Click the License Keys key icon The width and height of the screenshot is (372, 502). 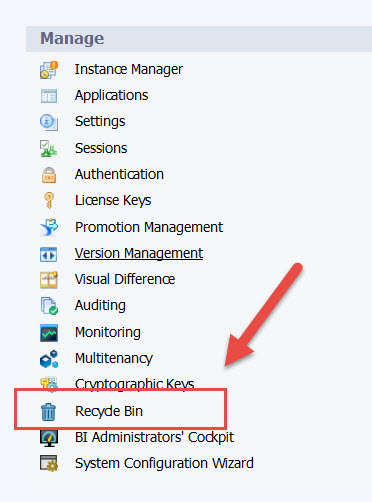49,200
